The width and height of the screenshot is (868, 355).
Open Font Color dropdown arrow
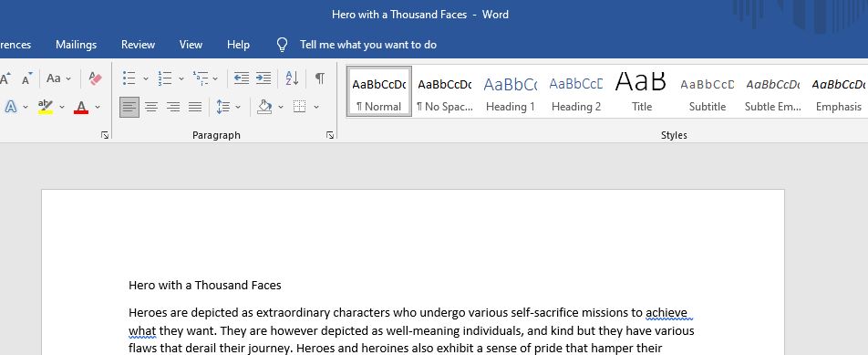(98, 107)
